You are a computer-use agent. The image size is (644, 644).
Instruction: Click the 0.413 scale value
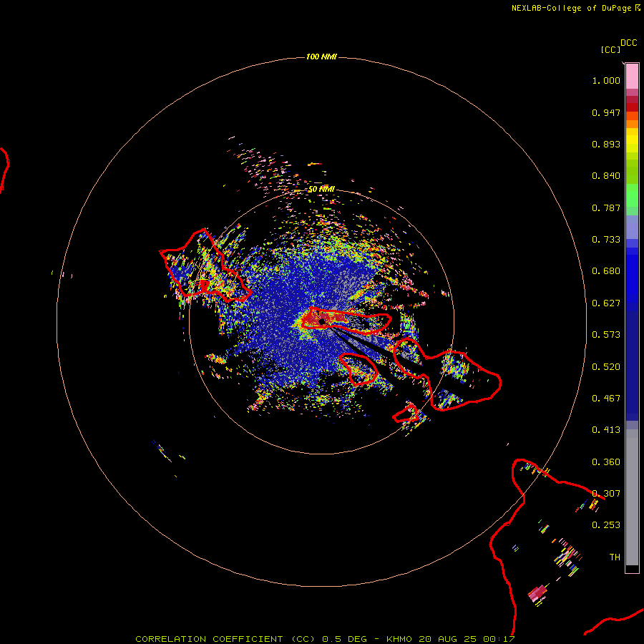pyautogui.click(x=606, y=430)
